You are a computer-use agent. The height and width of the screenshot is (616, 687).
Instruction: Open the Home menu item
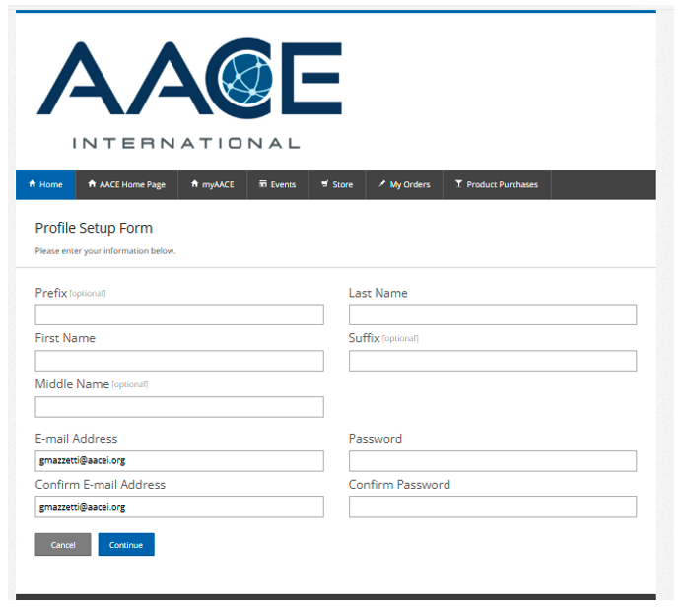[x=45, y=184]
